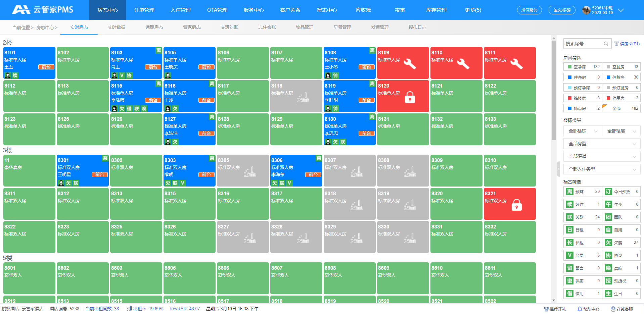This screenshot has height=314, width=644.
Task: Toggle the 住脏房 room status filter
Action: 621,77
